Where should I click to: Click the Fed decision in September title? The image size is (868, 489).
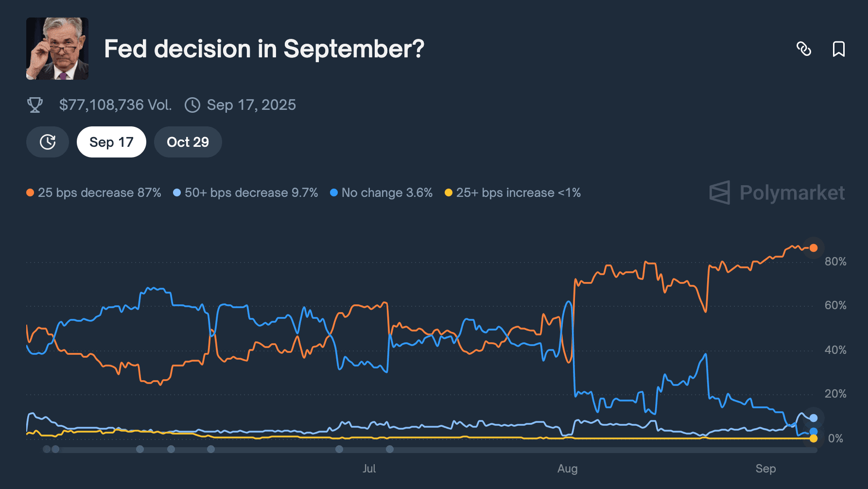(264, 49)
